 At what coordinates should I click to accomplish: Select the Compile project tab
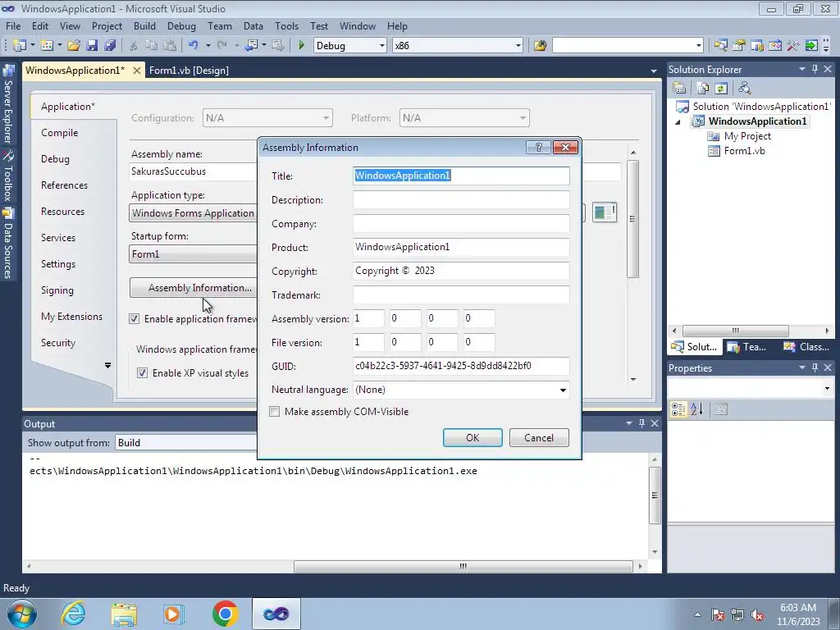click(x=59, y=133)
